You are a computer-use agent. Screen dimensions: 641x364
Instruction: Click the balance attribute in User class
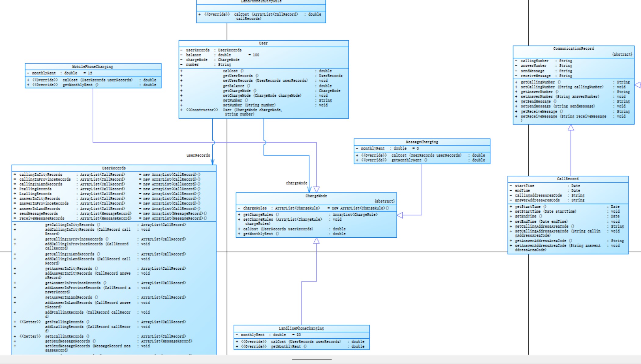tap(193, 55)
